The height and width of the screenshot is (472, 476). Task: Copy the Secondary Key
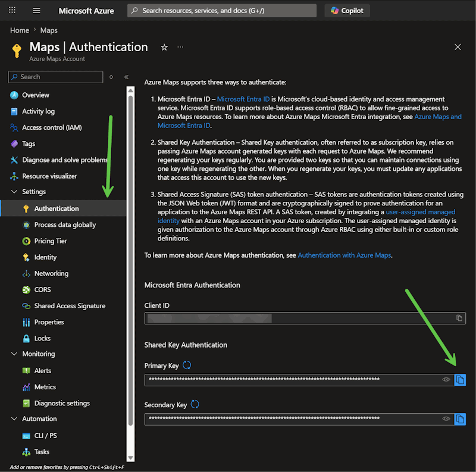tap(460, 419)
